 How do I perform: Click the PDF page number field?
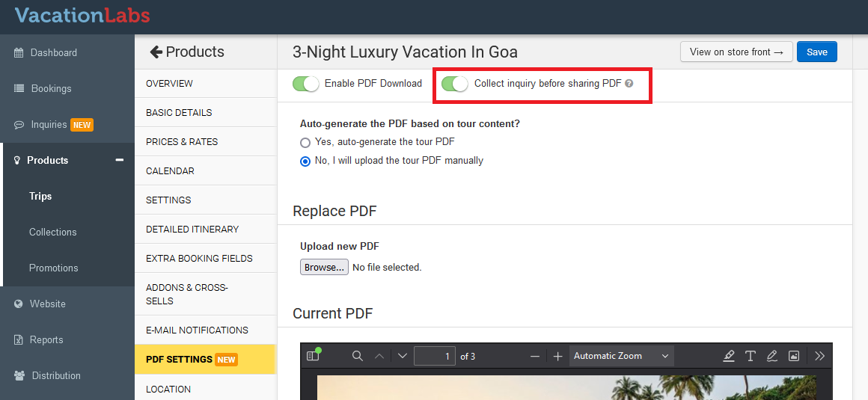[x=435, y=357]
